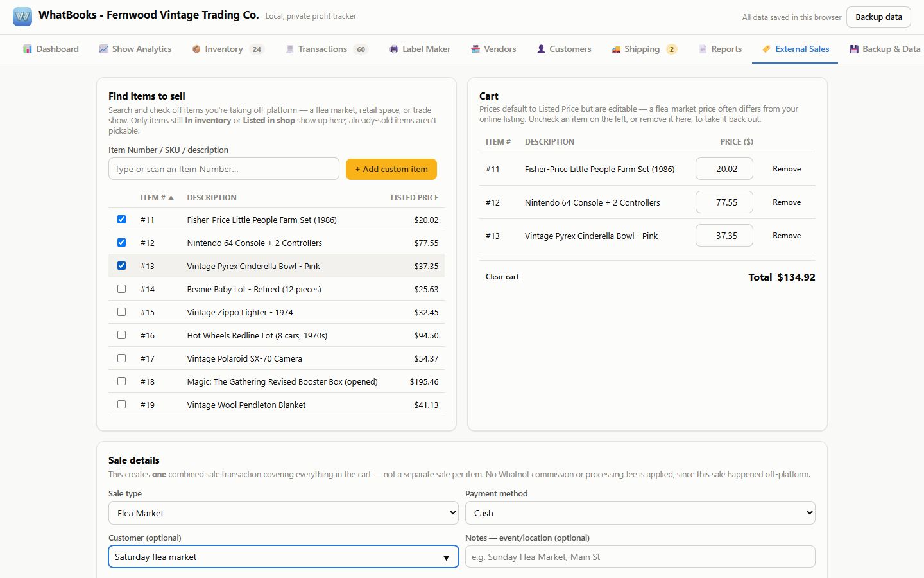This screenshot has width=924, height=578.
Task: Focus the Item Number search field
Action: [x=224, y=169]
